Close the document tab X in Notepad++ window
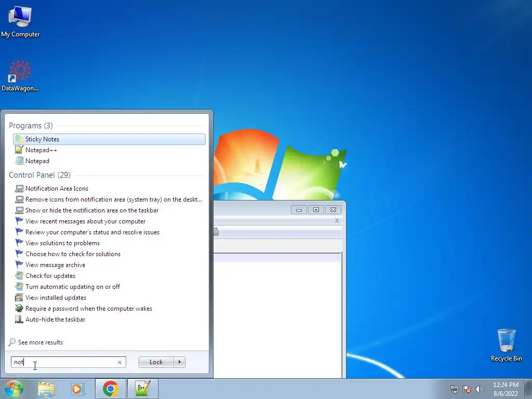 (x=337, y=221)
